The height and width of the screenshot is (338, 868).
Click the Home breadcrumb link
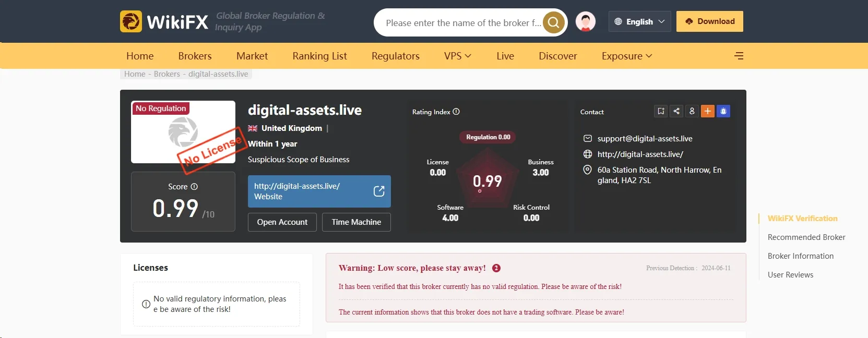[x=135, y=74]
